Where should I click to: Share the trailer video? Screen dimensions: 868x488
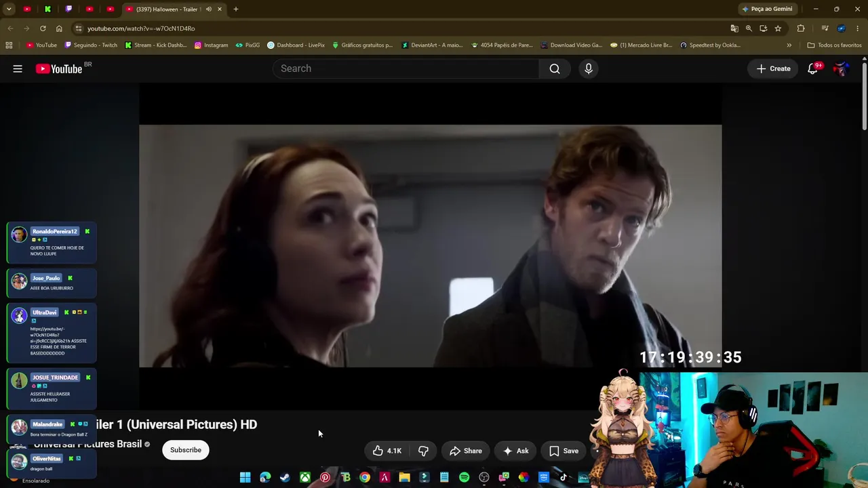click(x=465, y=451)
